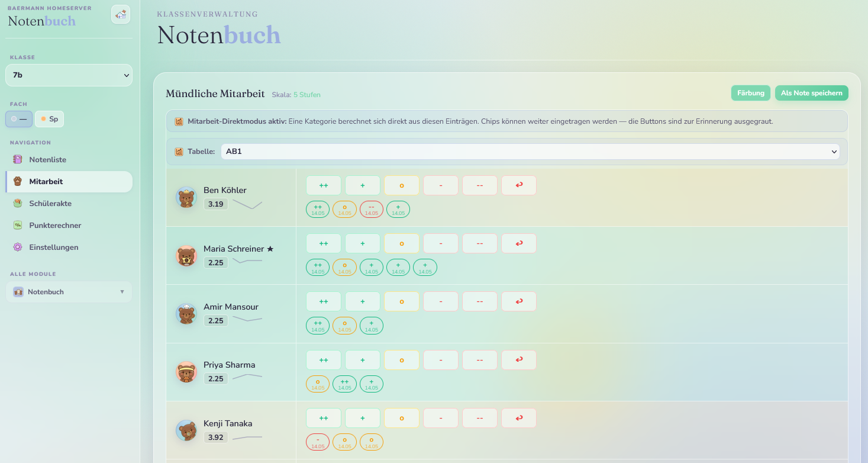The height and width of the screenshot is (463, 868).
Task: Undo last entry for Kenji Tanaka
Action: coord(519,418)
